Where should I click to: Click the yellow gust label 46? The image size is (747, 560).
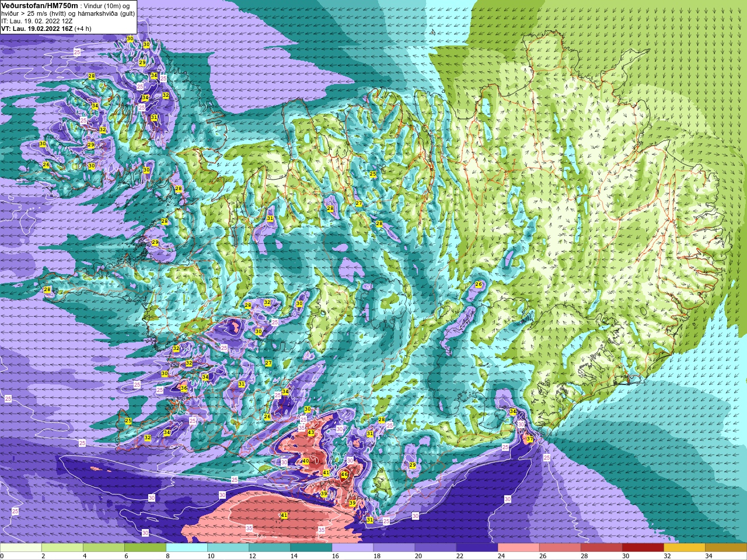(x=344, y=475)
